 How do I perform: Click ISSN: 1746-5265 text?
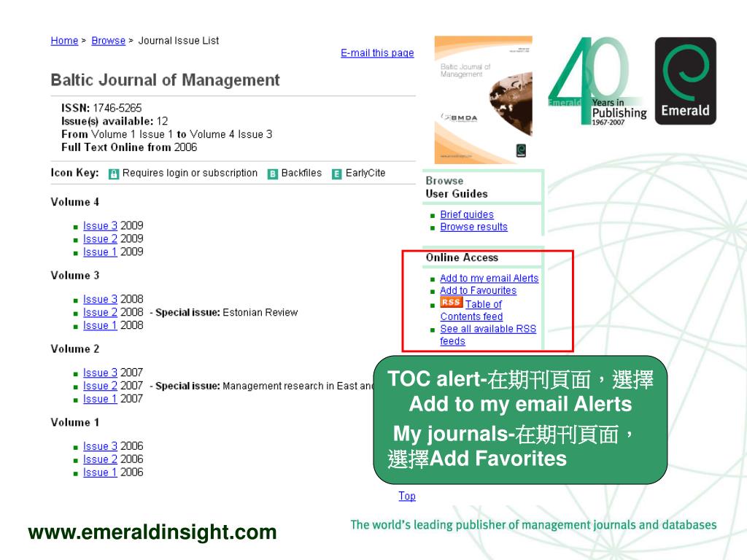(x=101, y=108)
